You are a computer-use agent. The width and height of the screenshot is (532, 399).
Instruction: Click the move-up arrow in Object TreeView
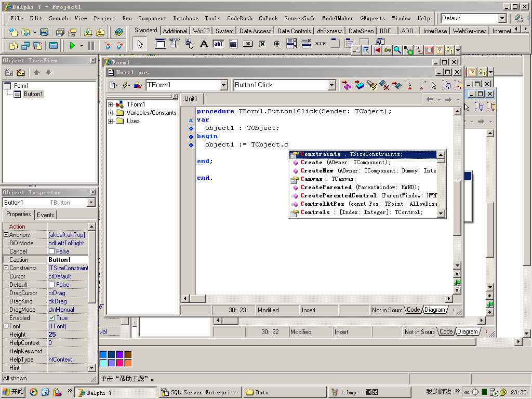[x=37, y=73]
